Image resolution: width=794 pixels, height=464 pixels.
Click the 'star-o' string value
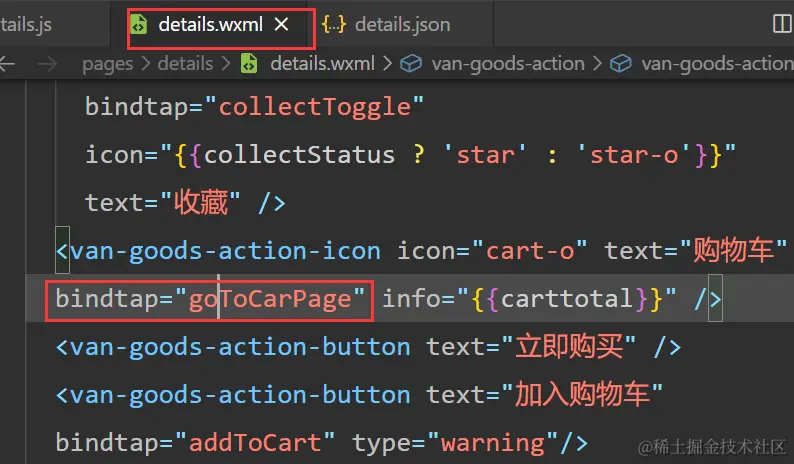[633, 155]
